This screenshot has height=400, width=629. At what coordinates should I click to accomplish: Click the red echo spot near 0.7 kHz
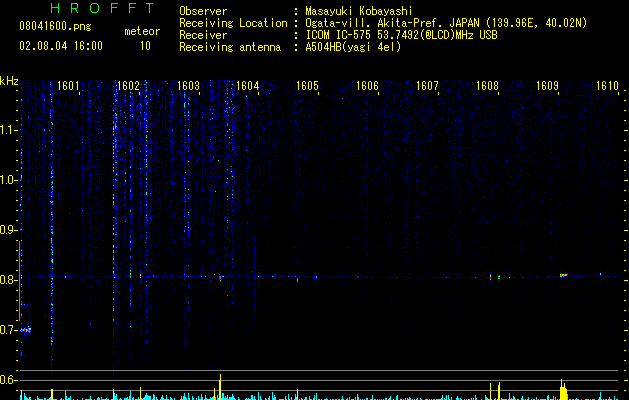(x=26, y=330)
